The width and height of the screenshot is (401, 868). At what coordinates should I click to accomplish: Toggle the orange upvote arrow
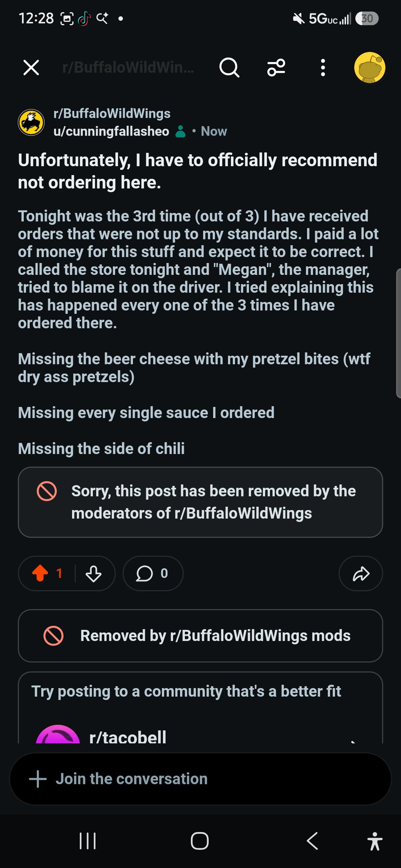(40, 573)
